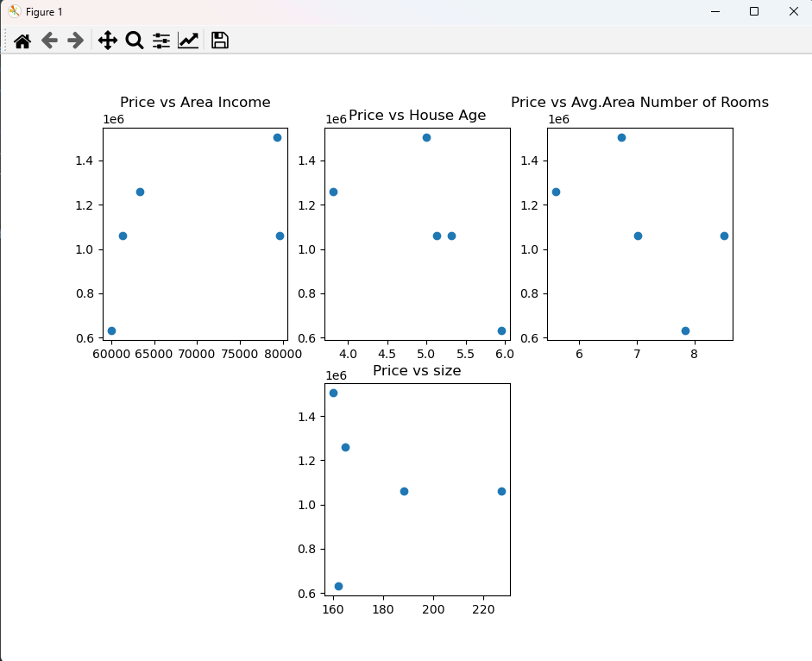Image resolution: width=812 pixels, height=661 pixels.
Task: Click the 7 x-axis label in the Rooms plot
Action: (x=637, y=354)
